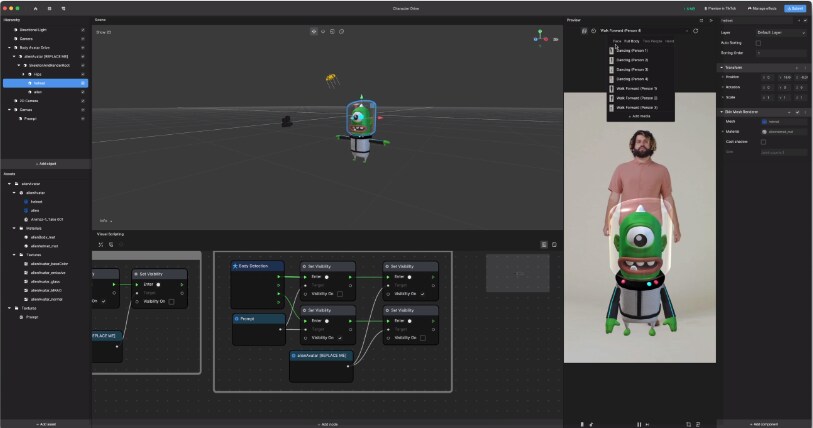Open the preview media dropdown Walk Forward
This screenshot has height=428, width=813.
coord(644,31)
